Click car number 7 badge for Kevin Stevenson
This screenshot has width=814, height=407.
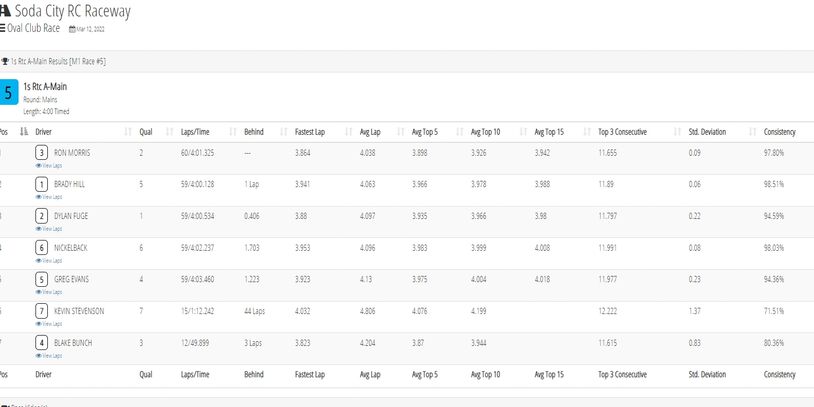click(x=42, y=311)
